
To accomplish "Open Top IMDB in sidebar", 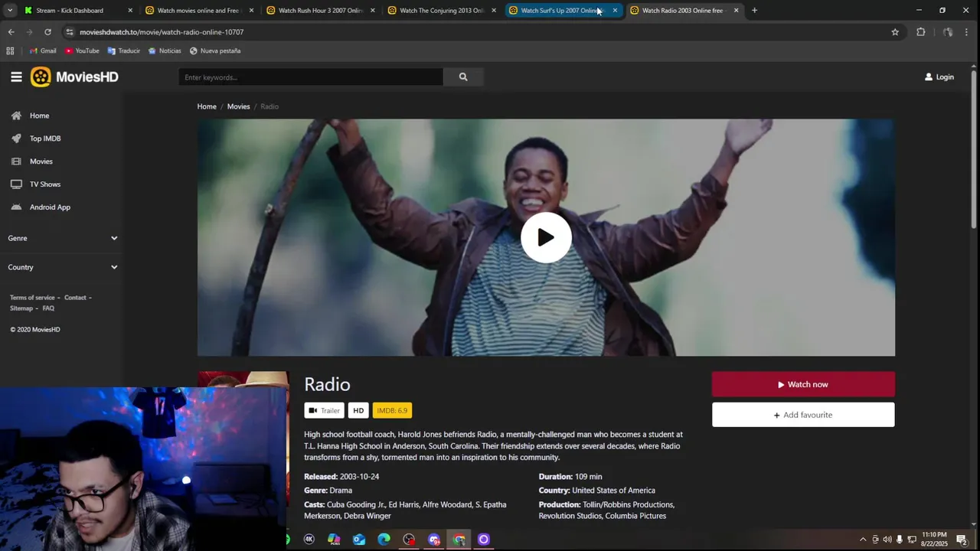I will point(44,139).
